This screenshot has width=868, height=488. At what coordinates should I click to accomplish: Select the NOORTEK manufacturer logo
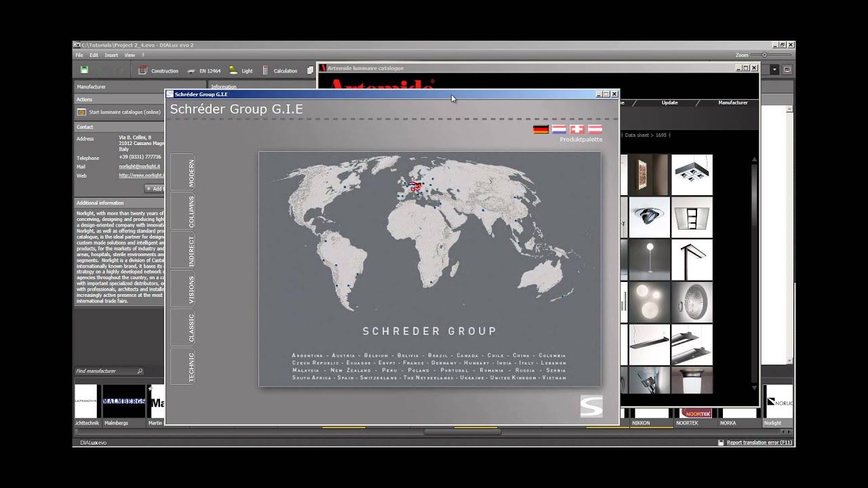click(696, 413)
